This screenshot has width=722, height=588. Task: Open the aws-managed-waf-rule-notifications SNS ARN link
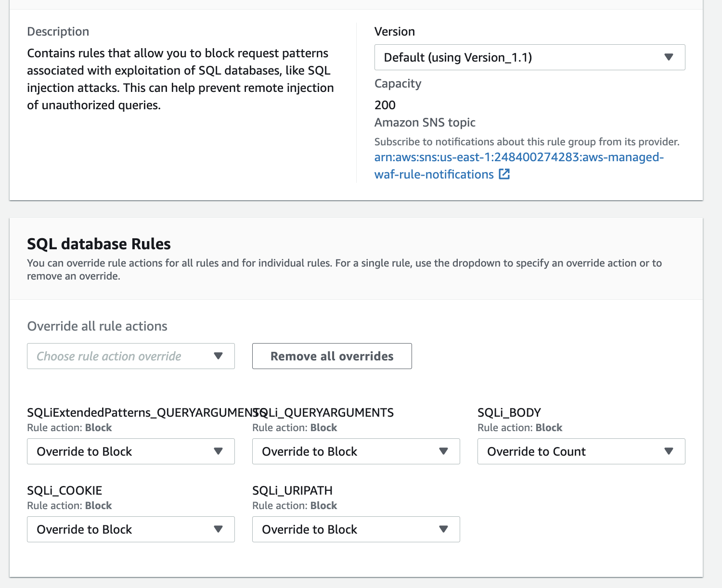519,157
